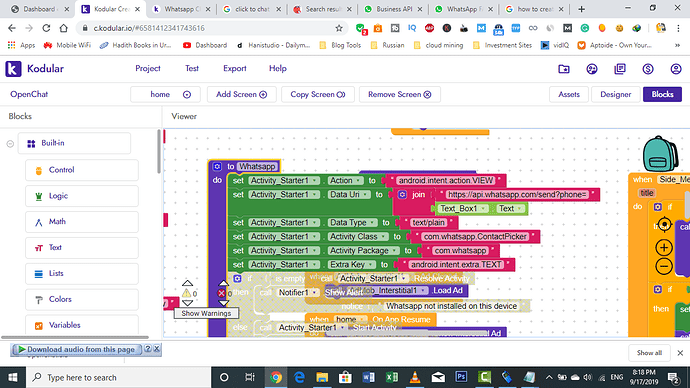
Task: Select the Logic blocks category
Action: coord(82,196)
